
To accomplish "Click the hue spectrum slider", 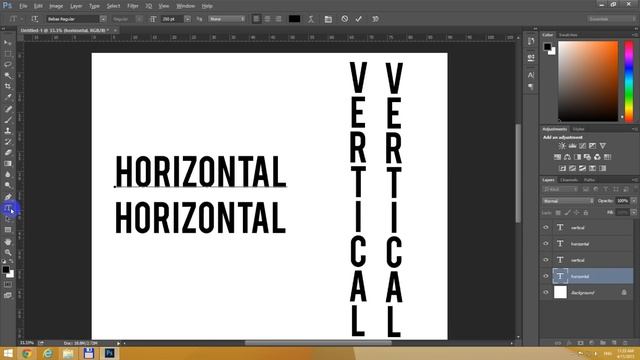I will 629,81.
